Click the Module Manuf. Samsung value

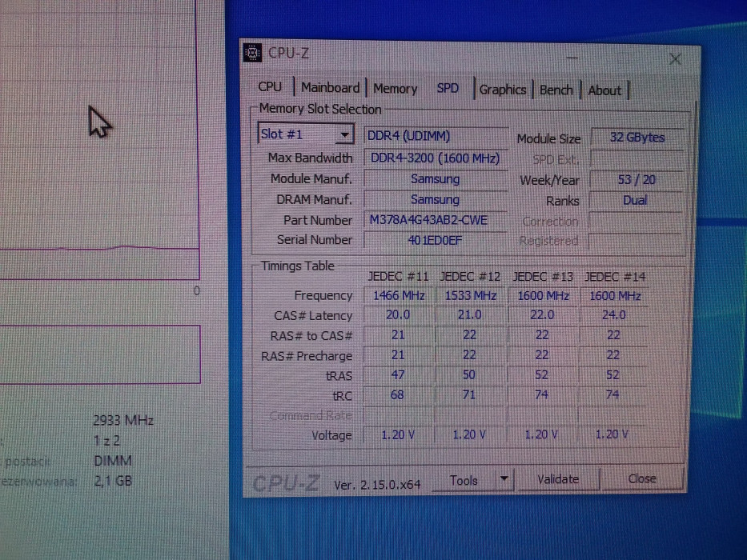(436, 179)
